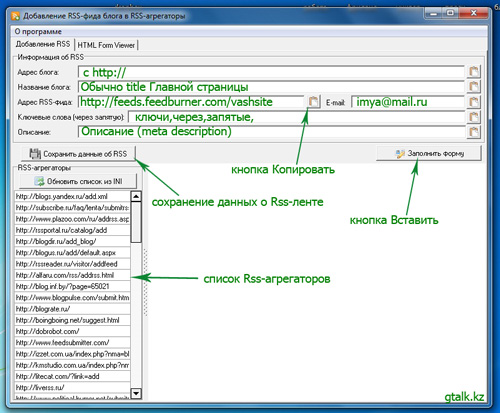Select http://rssportal.ru/catalog/add entry
Image resolution: width=500 pixels, height=413 pixels.
tap(72, 230)
